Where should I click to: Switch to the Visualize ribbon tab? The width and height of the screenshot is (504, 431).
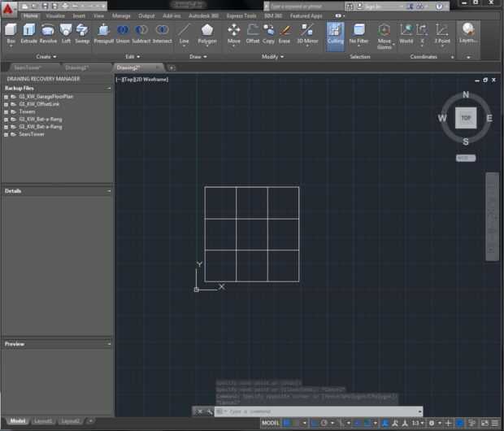point(55,15)
